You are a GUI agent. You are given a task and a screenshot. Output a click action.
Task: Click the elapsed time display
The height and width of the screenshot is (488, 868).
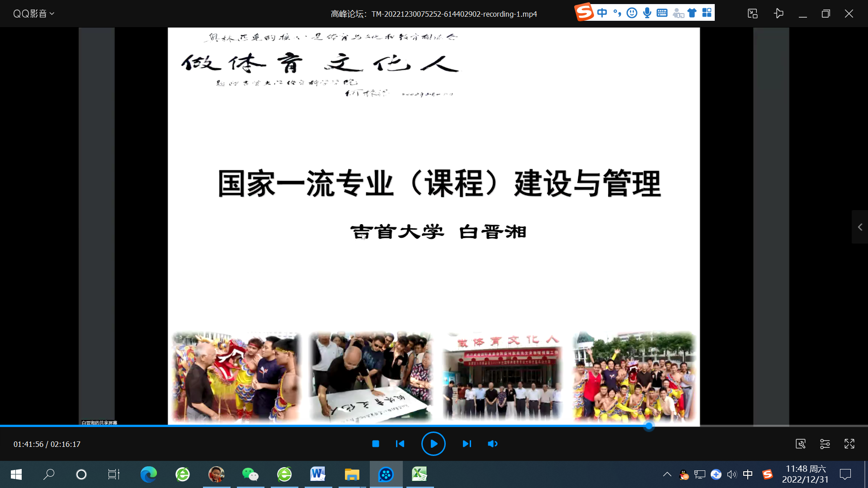[x=28, y=444]
